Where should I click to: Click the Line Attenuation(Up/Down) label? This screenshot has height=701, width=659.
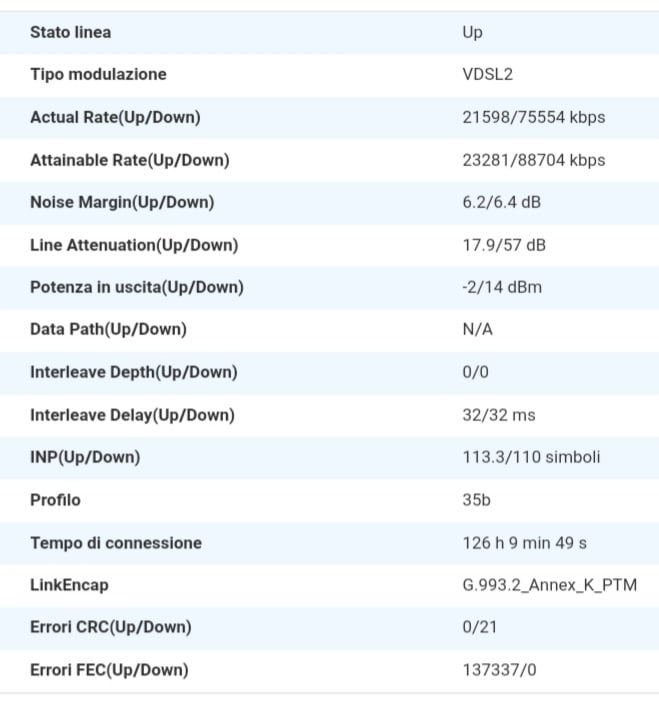click(x=134, y=245)
